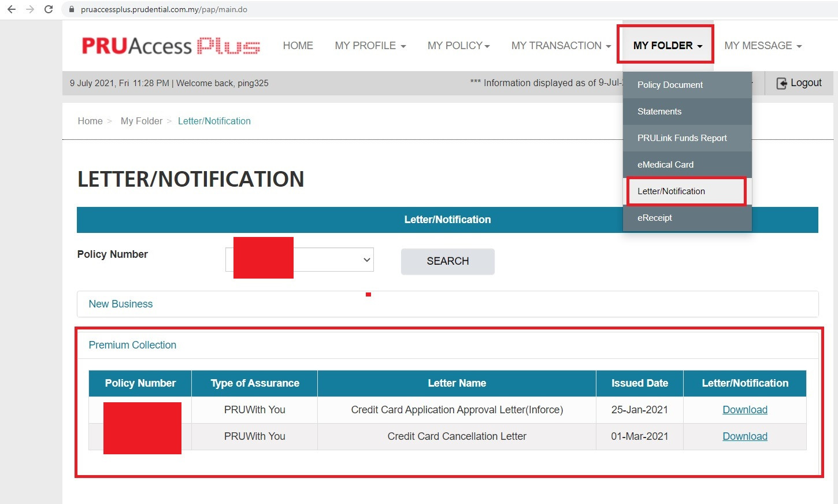Image resolution: width=838 pixels, height=504 pixels.
Task: Open PRULink Funds Report menu entry
Action: pos(682,138)
